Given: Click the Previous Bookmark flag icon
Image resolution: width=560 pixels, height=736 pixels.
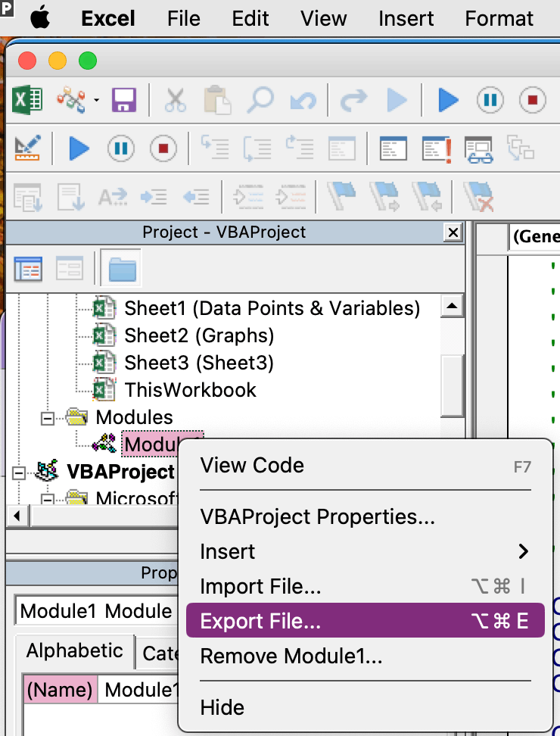Looking at the screenshot, I should [427, 196].
